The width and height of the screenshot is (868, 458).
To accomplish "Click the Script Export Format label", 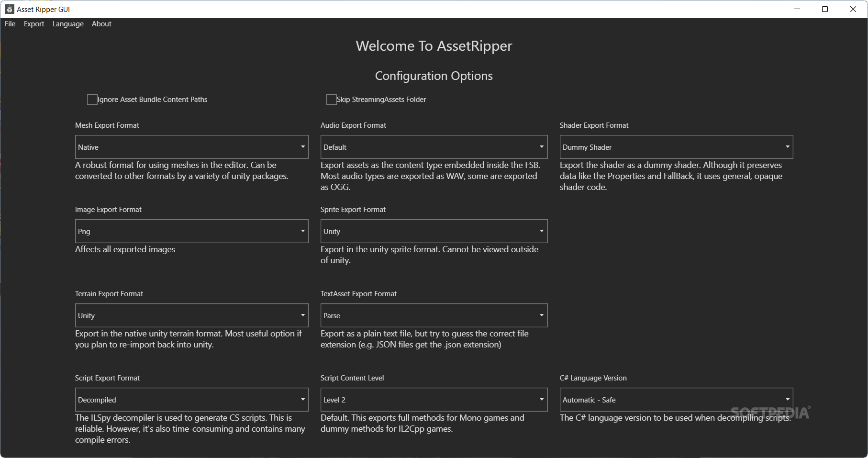I will (x=107, y=378).
